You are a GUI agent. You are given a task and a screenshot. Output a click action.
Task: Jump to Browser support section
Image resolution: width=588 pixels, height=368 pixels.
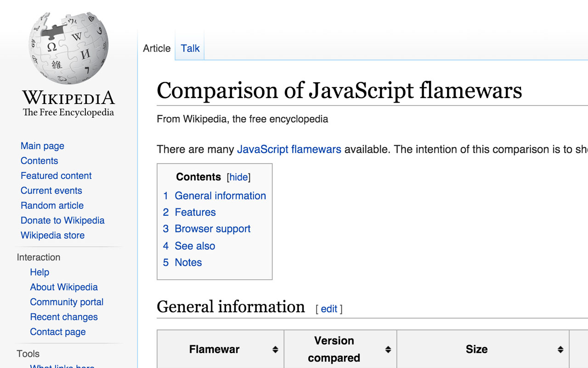click(207, 229)
